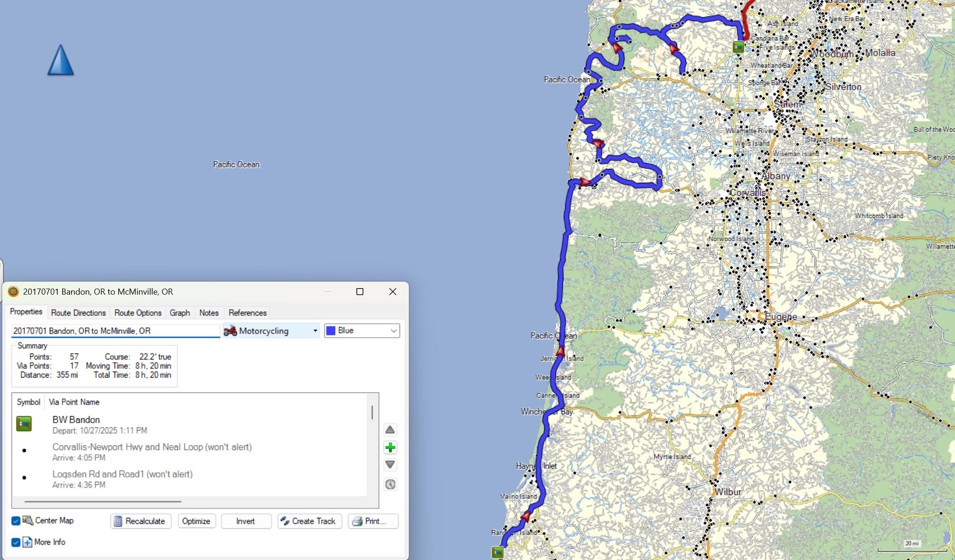The height and width of the screenshot is (560, 955).
Task: Open the Graph tab
Action: (180, 313)
